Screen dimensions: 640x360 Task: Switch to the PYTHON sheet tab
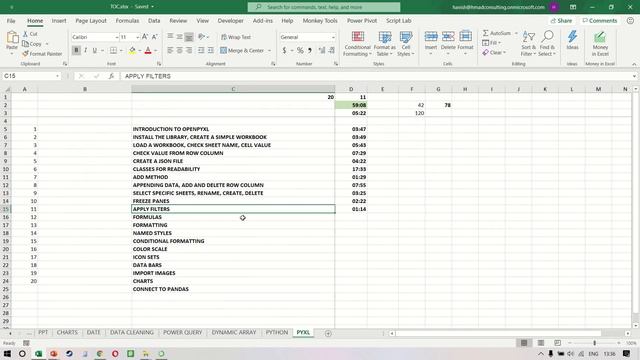(x=277, y=333)
